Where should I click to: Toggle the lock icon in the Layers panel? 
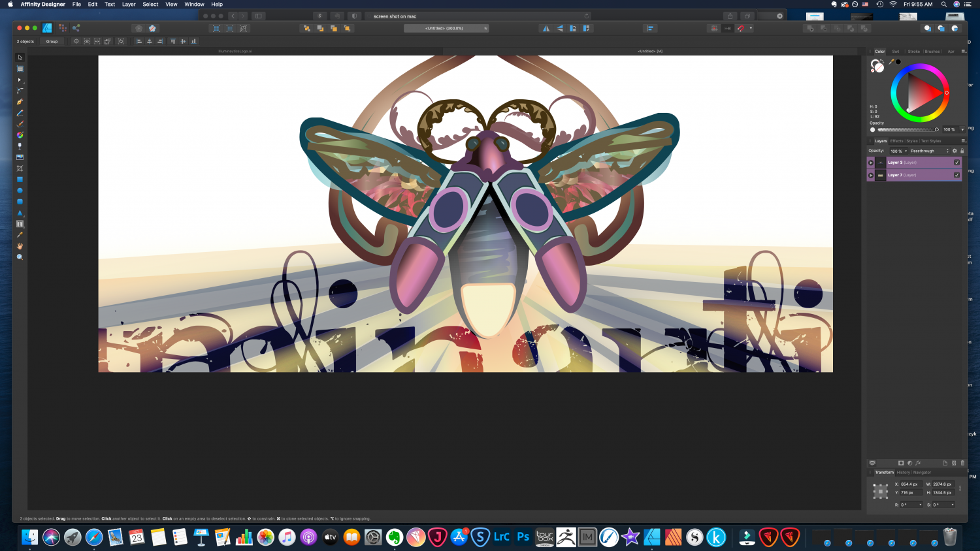(x=961, y=151)
